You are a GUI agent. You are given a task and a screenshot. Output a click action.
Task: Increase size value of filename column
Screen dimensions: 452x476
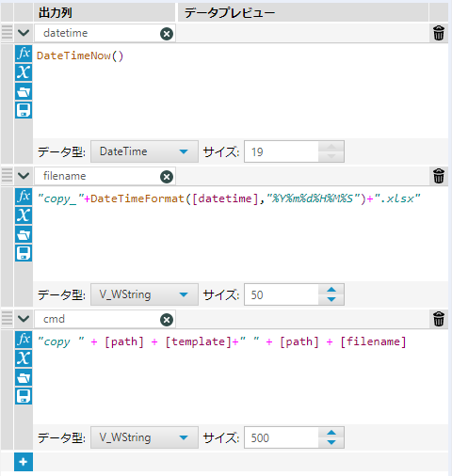coord(331,290)
